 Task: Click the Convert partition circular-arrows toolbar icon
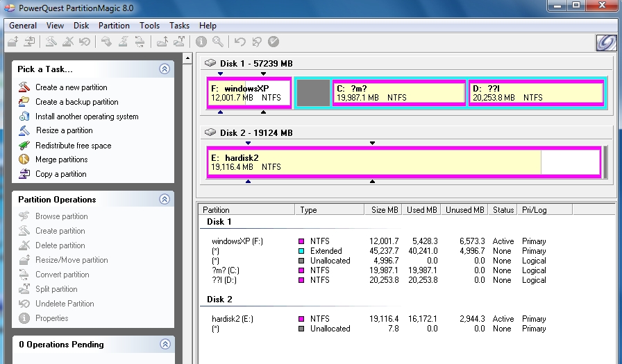coord(140,41)
